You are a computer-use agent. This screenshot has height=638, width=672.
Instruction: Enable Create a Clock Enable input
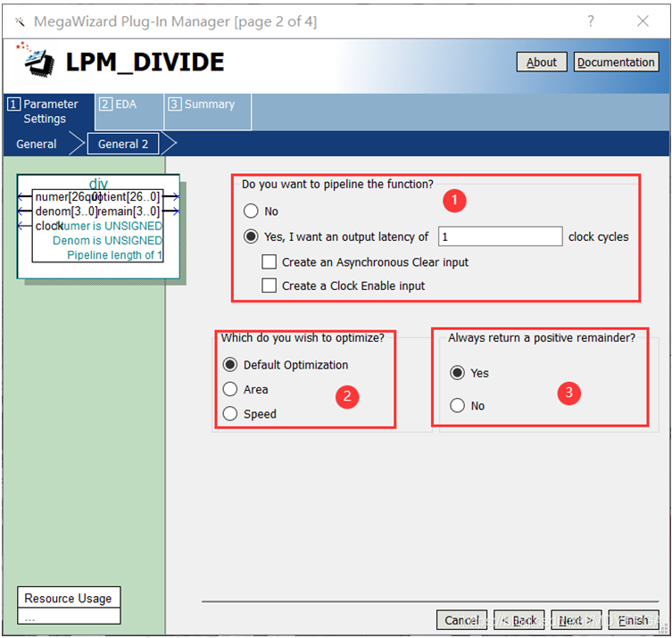click(x=269, y=286)
